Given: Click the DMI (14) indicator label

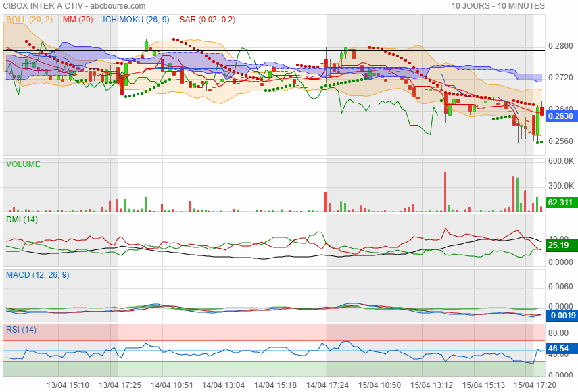Looking at the screenshot, I should click(22, 220).
